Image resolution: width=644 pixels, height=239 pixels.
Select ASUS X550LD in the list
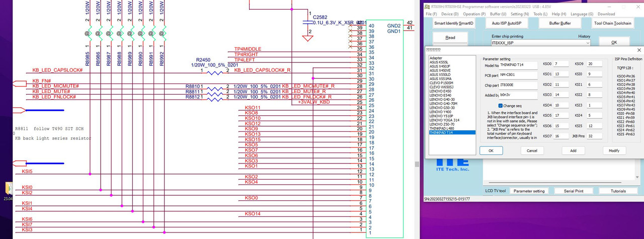point(452,74)
